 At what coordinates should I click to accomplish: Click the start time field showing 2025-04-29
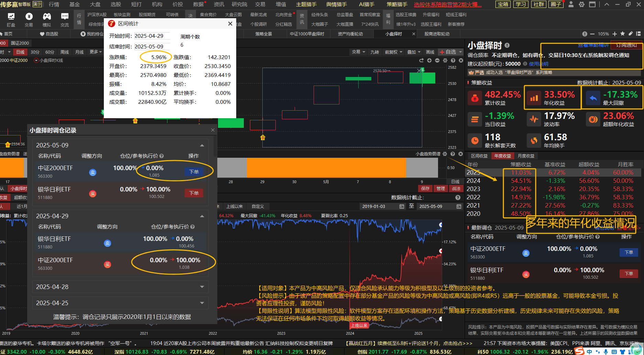coord(152,36)
